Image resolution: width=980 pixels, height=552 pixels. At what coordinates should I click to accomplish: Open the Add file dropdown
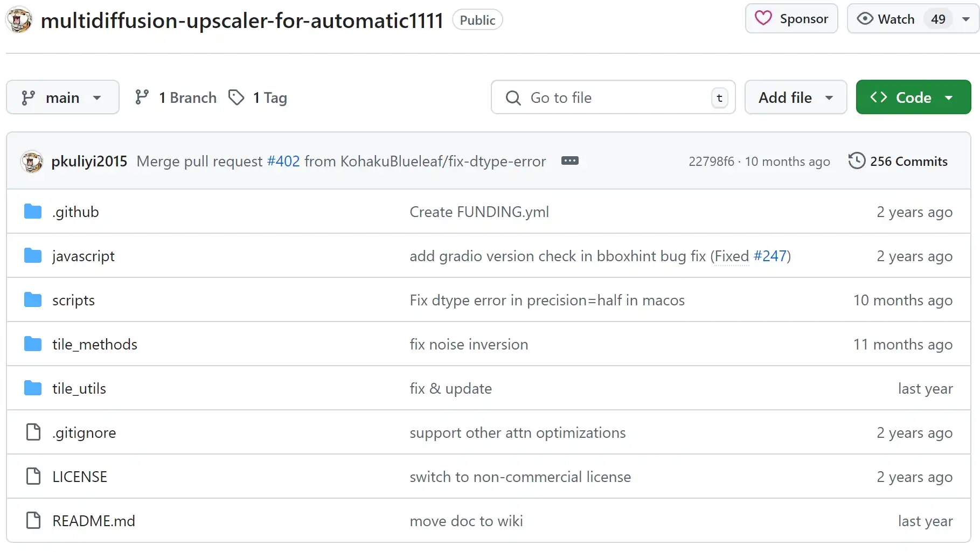click(x=796, y=97)
